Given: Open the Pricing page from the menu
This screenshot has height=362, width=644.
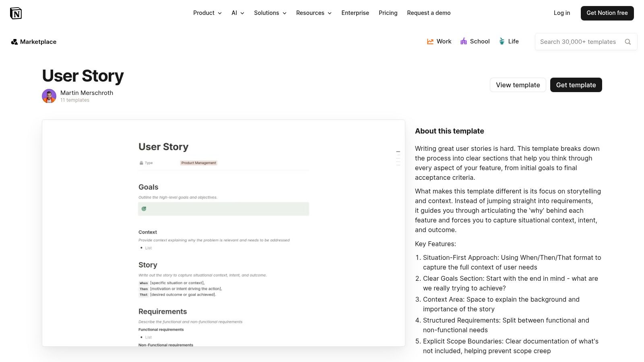Looking at the screenshot, I should click(x=388, y=13).
